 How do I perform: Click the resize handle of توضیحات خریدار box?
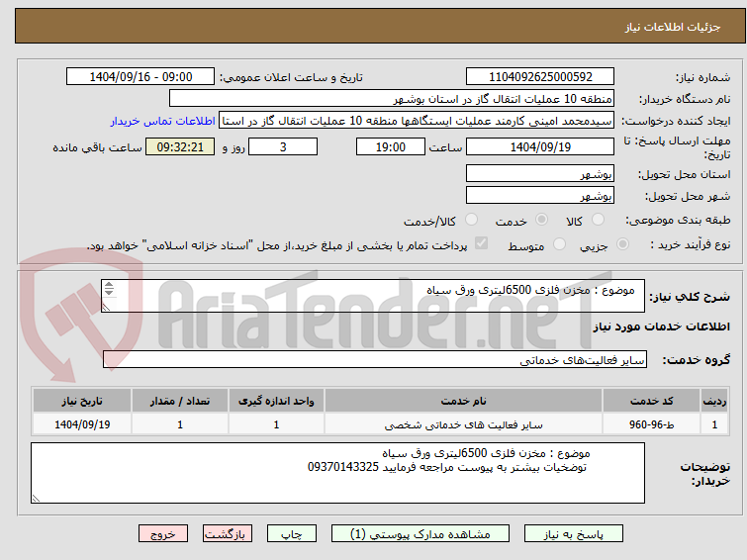pos(36,499)
